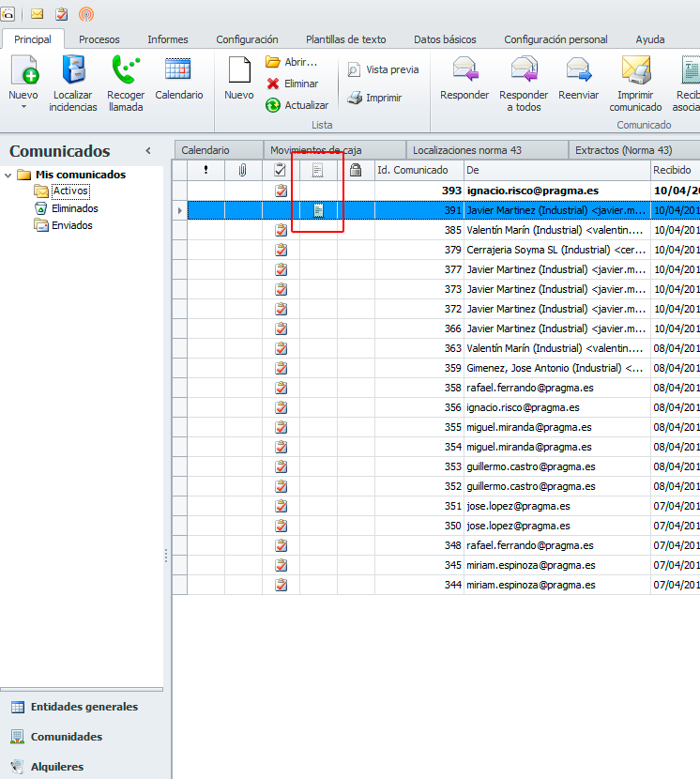The height and width of the screenshot is (779, 700).
Task: Click Responder a todos icon
Action: tap(524, 69)
